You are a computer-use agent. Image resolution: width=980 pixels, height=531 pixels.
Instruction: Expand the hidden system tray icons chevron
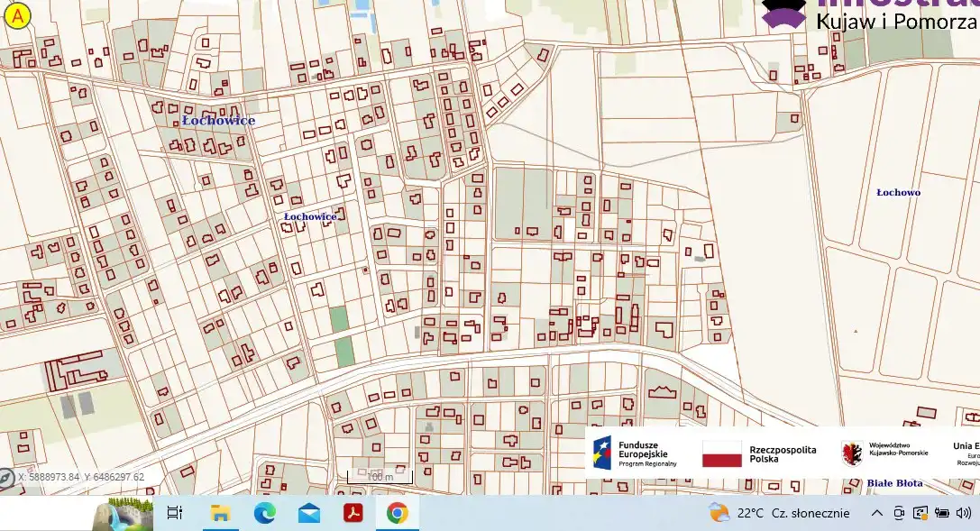[x=876, y=513]
